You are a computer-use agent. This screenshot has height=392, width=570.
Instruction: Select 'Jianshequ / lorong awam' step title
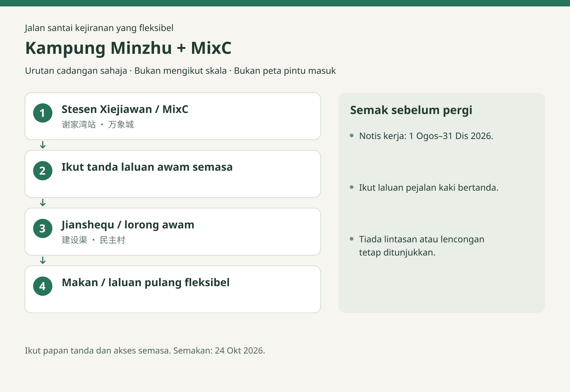[128, 225]
